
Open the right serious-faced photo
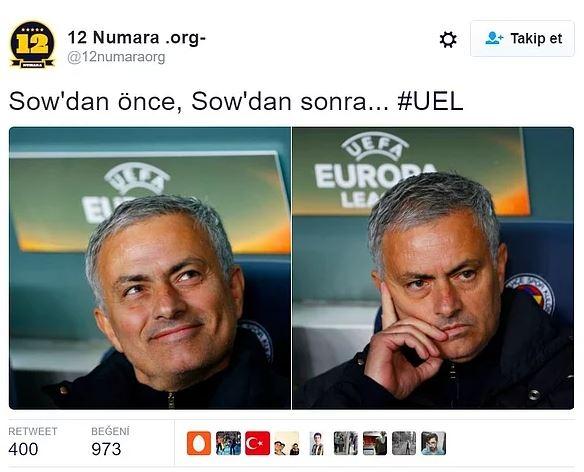[433, 268]
